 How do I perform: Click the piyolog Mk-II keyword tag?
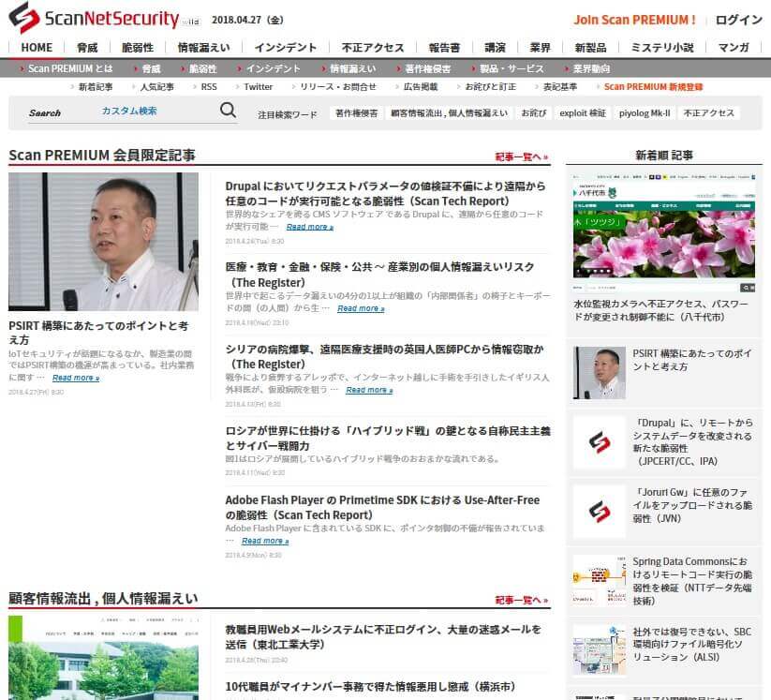pos(645,113)
